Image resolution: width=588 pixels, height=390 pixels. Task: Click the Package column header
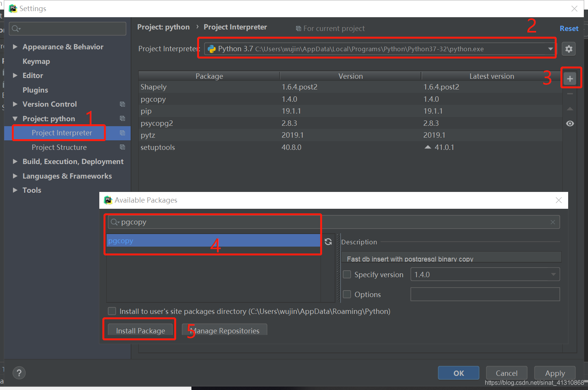click(x=209, y=76)
